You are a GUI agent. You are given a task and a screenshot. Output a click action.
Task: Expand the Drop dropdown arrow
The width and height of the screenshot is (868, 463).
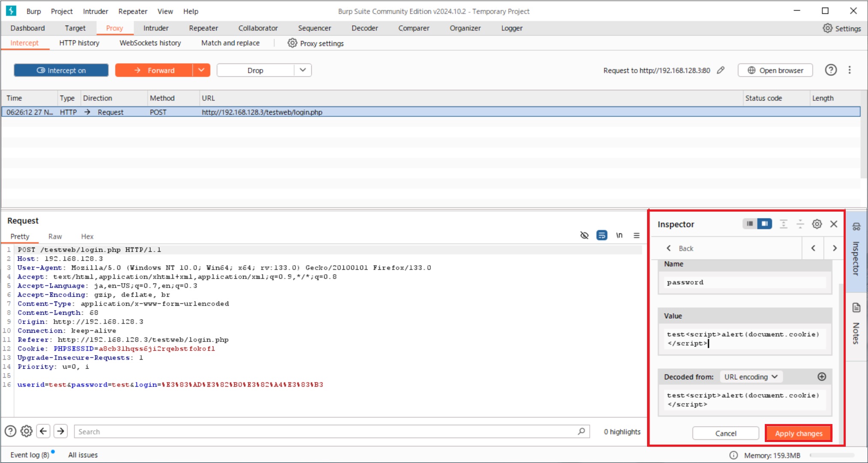tap(303, 70)
